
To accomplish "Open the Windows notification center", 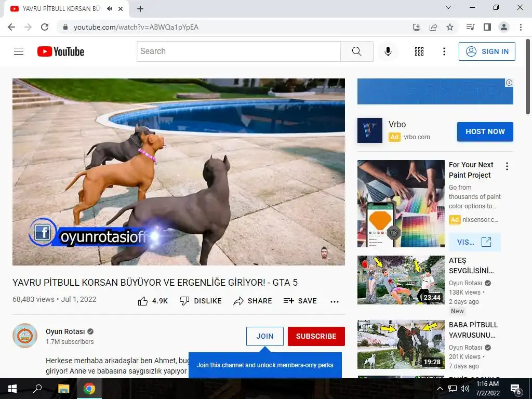I will 516,389.
